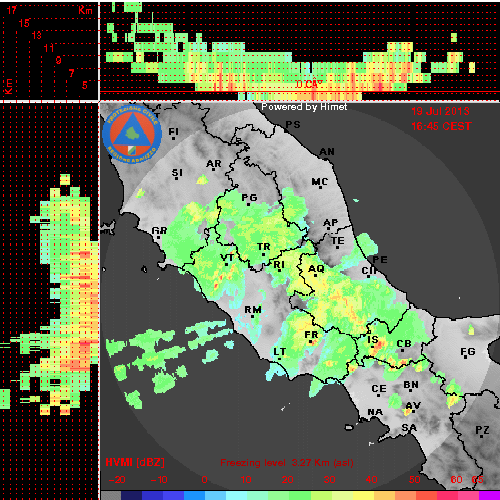Click the NA city label on map

pyautogui.click(x=375, y=412)
